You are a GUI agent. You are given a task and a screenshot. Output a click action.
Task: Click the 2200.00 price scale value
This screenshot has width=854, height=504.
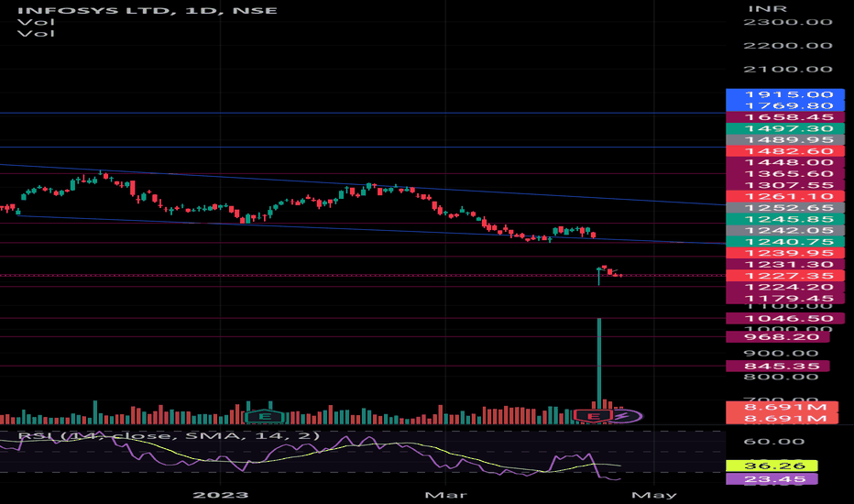tap(788, 46)
